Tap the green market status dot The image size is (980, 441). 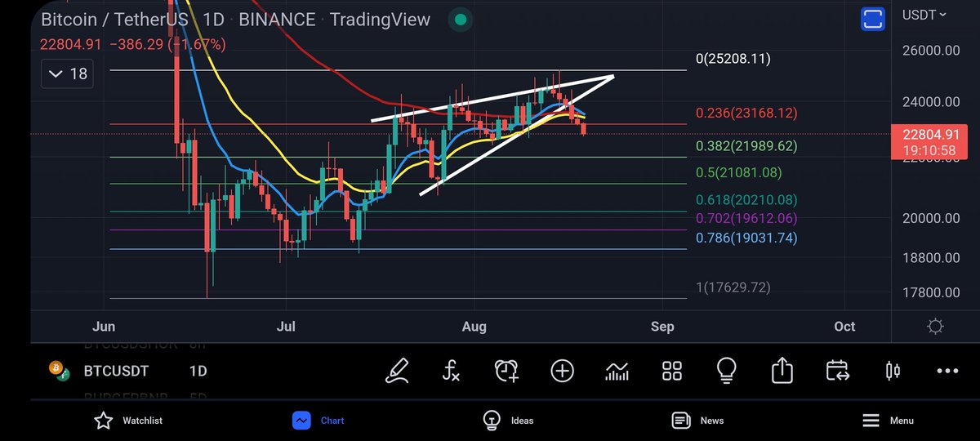(461, 20)
